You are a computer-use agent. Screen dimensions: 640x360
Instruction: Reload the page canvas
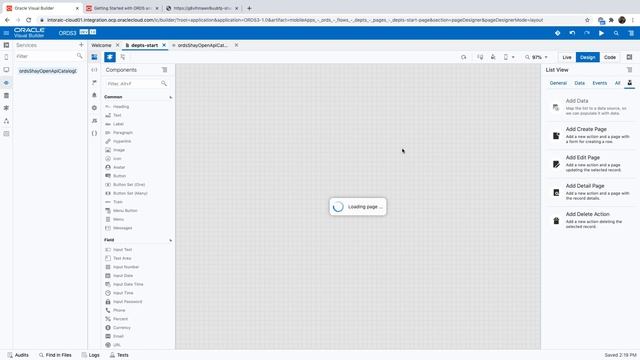point(464,58)
